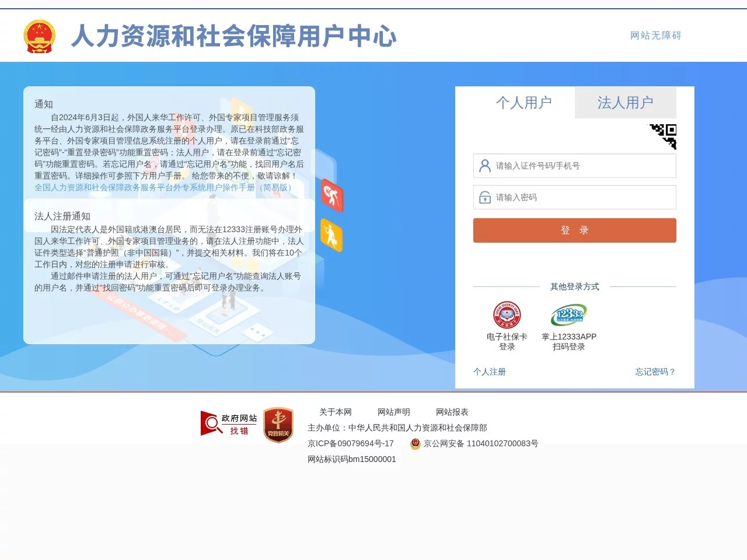Click the 党政机关 badge emblem
This screenshot has height=560, width=747.
click(x=278, y=423)
